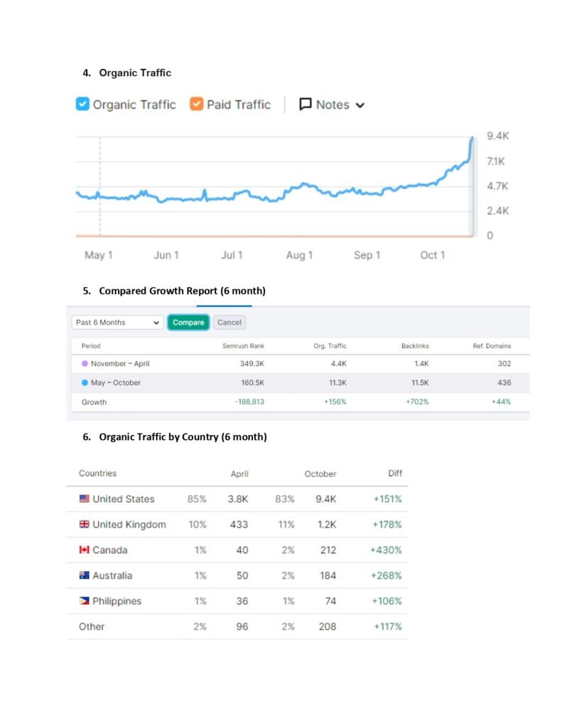This screenshot has height=728, width=562.
Task: Click the United Kingdom flag icon
Action: tap(85, 525)
